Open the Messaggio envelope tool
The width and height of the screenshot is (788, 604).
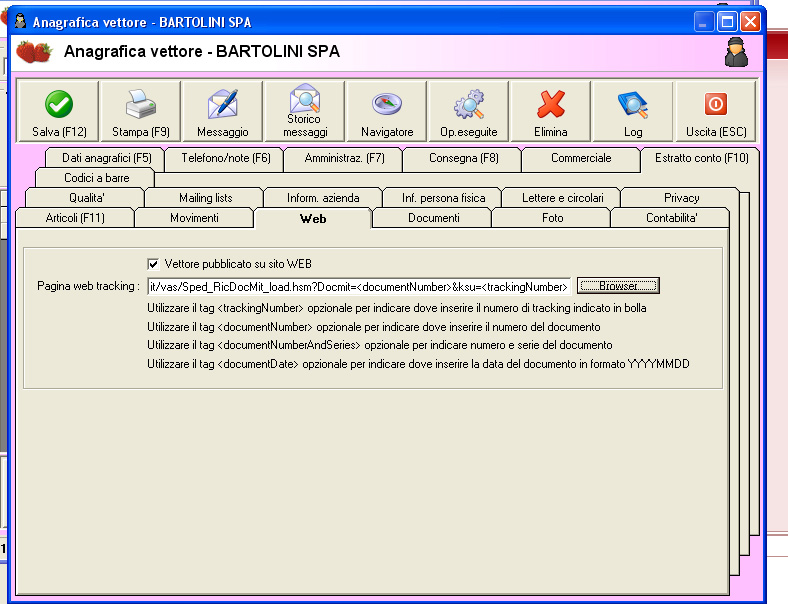(x=223, y=111)
